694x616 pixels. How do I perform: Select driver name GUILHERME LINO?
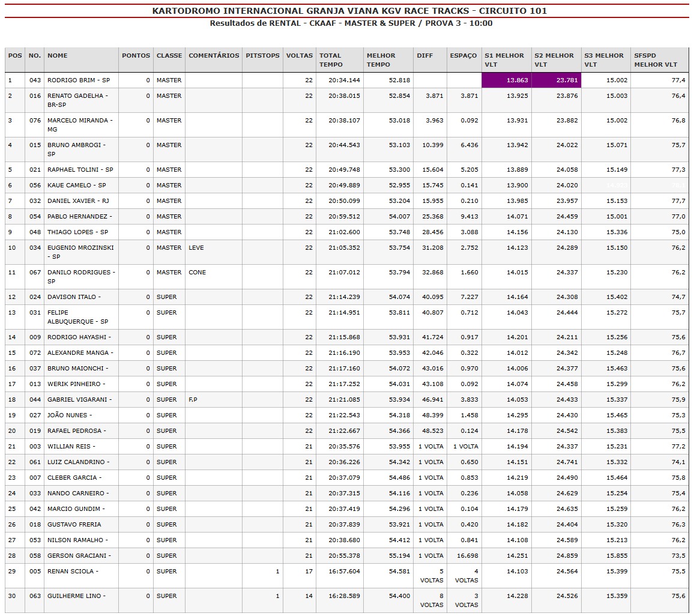tap(76, 596)
